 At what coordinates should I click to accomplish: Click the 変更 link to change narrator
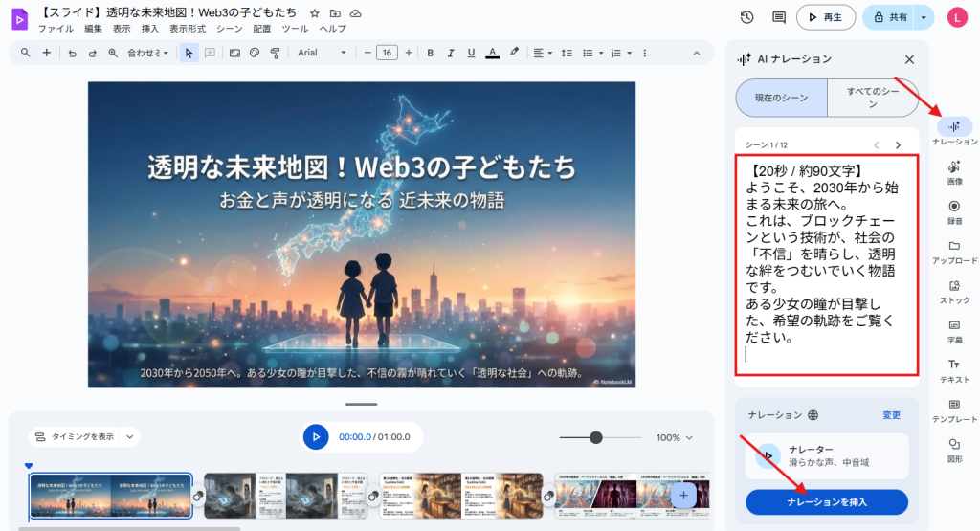(891, 415)
